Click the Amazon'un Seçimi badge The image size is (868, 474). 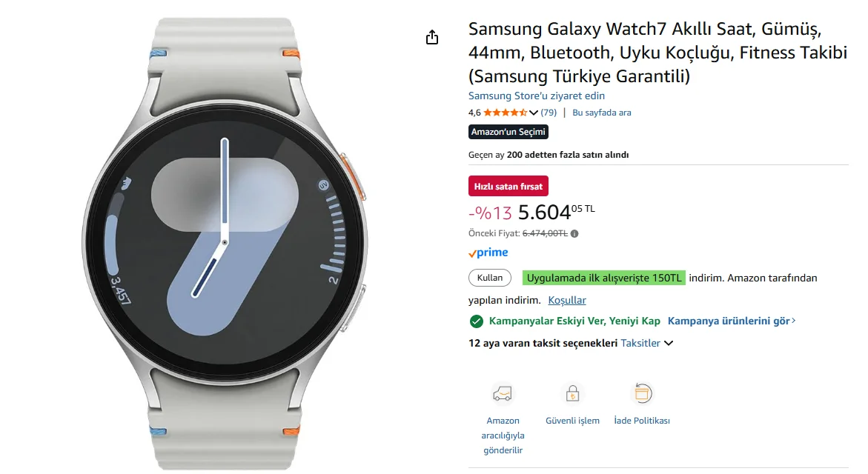coord(508,132)
